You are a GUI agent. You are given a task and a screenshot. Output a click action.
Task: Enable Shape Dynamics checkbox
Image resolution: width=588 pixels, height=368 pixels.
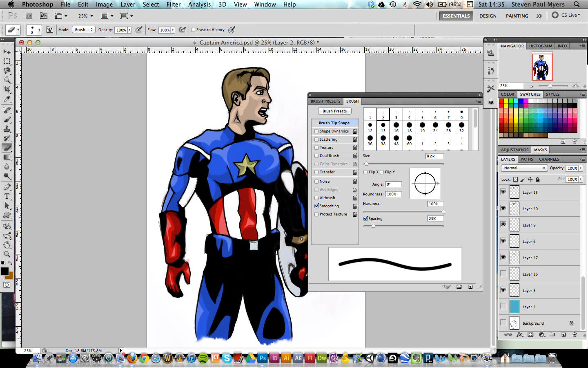tap(316, 131)
